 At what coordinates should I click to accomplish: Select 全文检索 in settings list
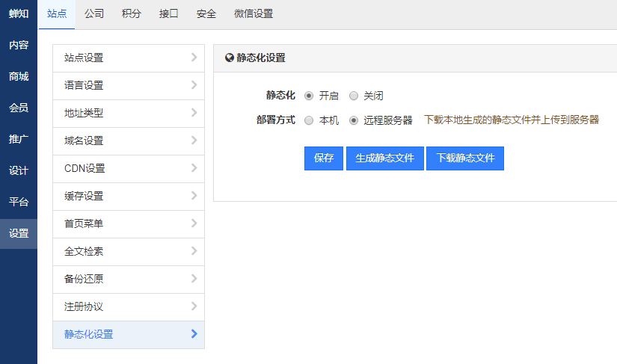(84, 251)
